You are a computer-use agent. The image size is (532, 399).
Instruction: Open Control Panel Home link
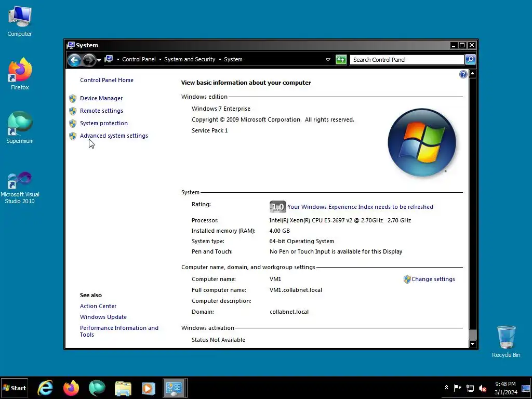point(107,80)
